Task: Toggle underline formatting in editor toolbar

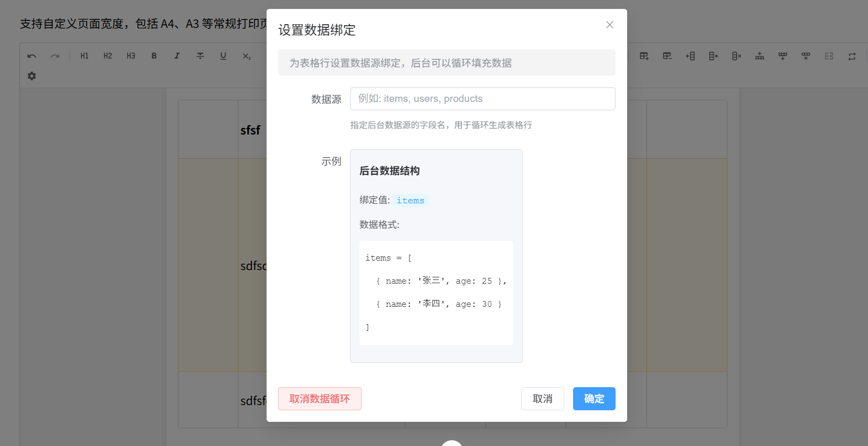Action: click(223, 56)
